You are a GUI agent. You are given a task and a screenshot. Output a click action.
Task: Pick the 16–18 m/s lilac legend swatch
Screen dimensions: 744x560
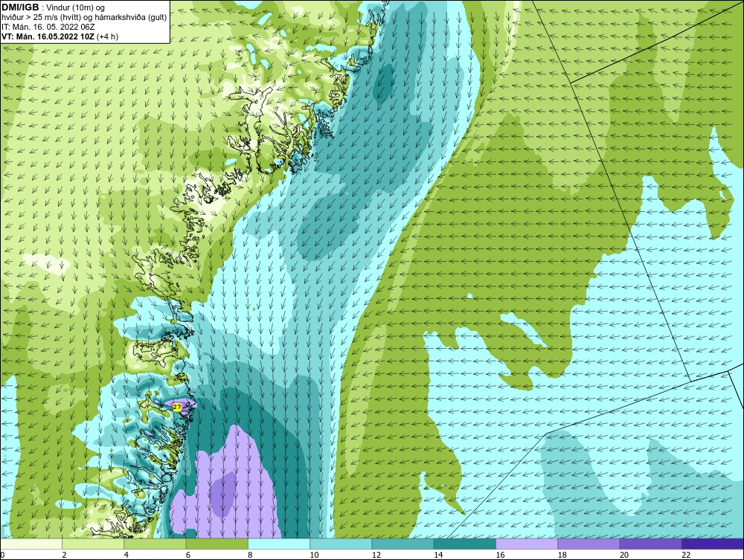tap(527, 544)
